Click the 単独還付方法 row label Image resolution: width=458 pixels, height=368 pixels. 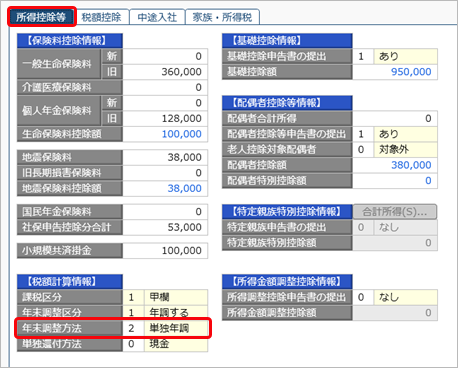pos(70,344)
